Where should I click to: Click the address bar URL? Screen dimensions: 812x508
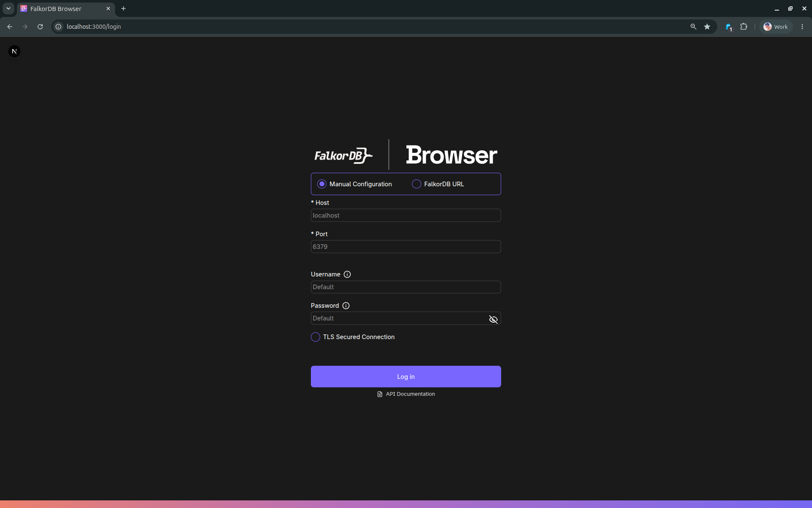[94, 27]
